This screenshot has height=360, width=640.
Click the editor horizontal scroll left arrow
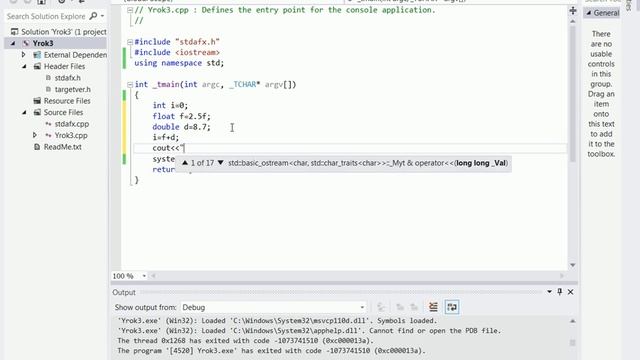tap(153, 276)
